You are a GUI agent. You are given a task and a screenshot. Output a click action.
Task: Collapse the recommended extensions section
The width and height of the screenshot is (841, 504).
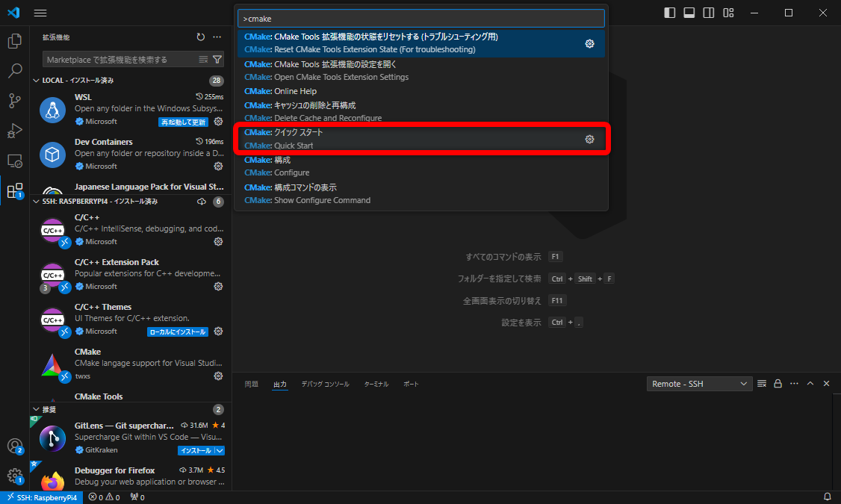tap(36, 410)
